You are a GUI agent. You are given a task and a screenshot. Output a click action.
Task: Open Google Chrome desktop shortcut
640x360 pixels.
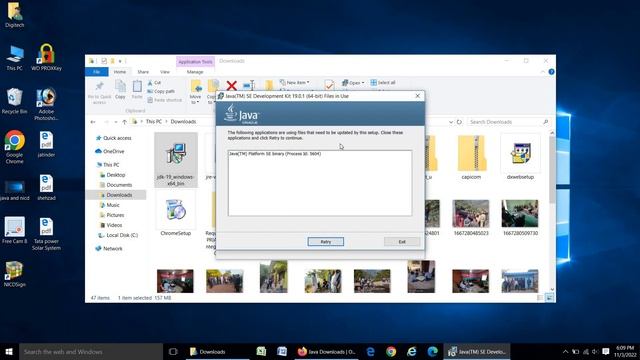click(14, 147)
